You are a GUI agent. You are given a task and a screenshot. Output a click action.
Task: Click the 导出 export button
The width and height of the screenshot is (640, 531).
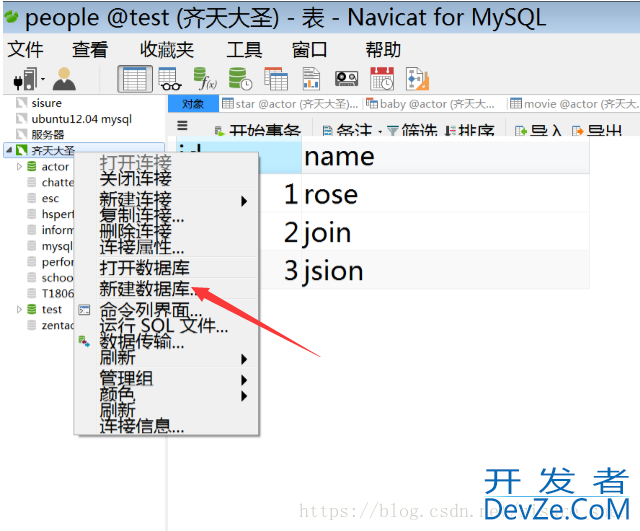[597, 130]
